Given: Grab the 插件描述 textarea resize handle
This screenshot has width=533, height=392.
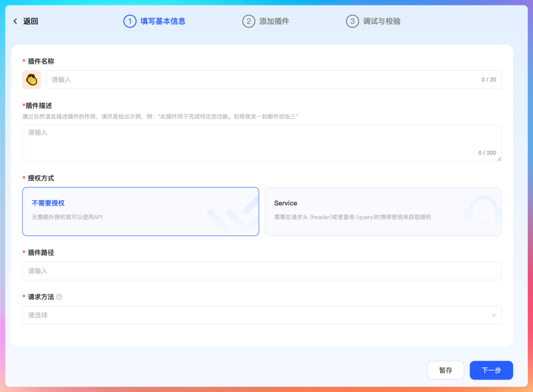Looking at the screenshot, I should [x=499, y=159].
